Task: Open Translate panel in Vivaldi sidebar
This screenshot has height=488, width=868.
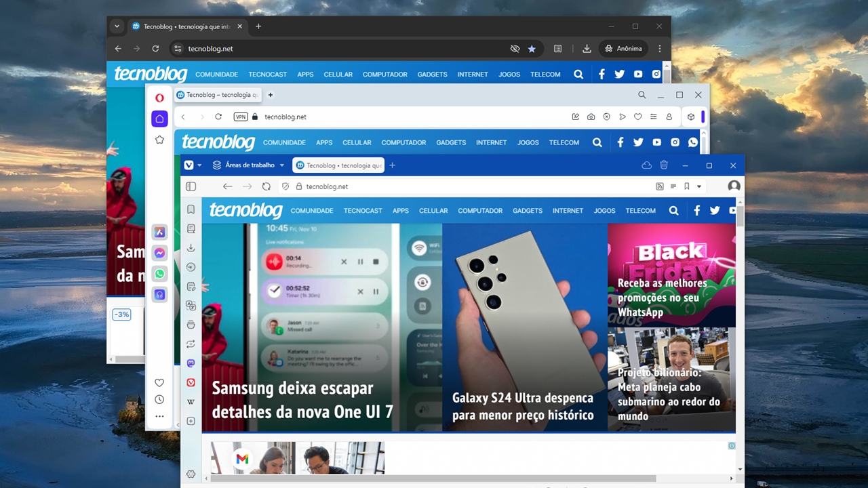Action: tap(191, 306)
